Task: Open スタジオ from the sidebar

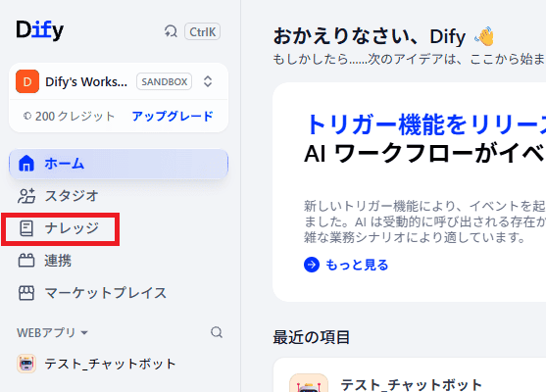Action: point(72,196)
